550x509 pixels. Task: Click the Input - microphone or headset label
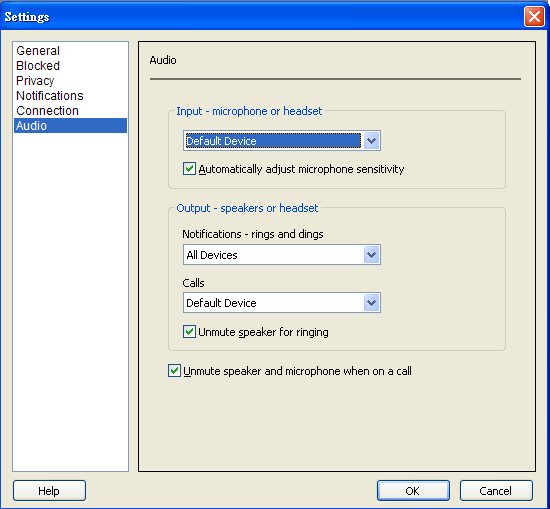[x=249, y=111]
